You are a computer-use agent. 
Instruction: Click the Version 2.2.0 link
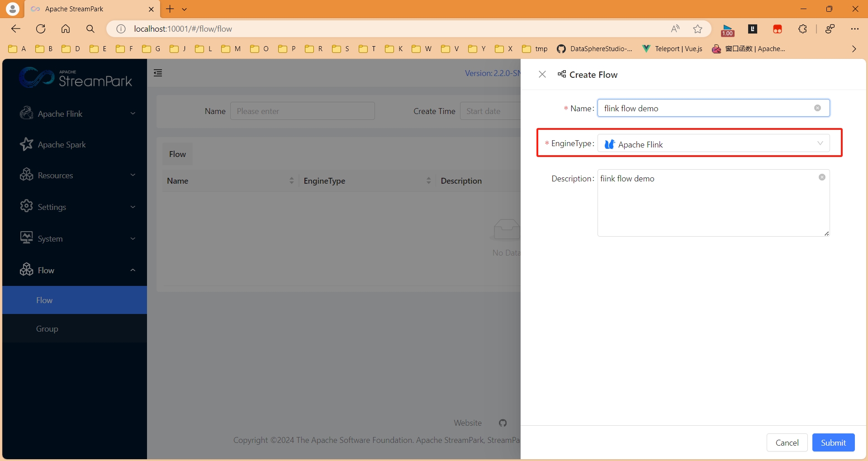(x=493, y=73)
